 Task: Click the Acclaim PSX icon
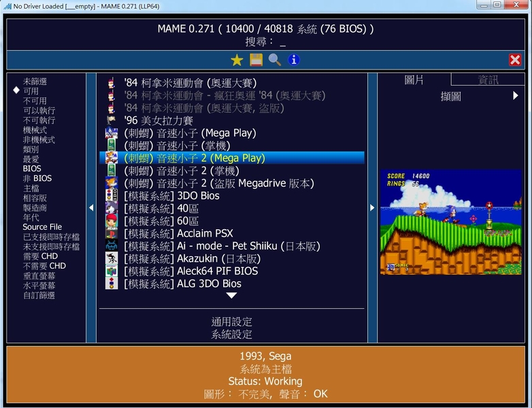(x=112, y=233)
